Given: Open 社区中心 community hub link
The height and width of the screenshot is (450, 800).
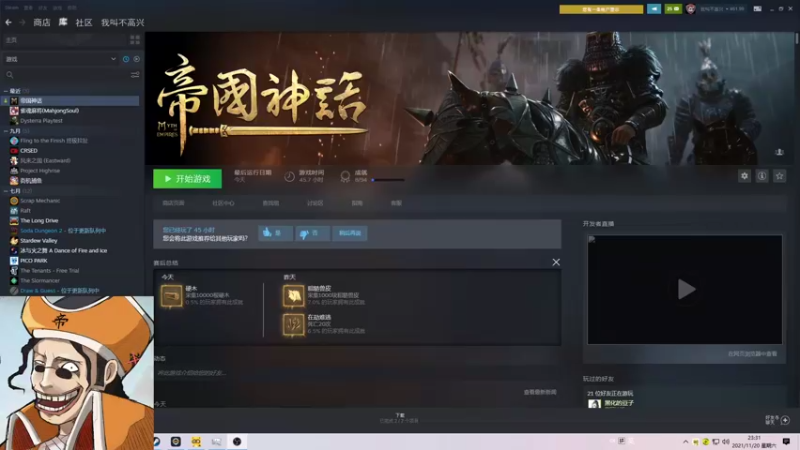Looking at the screenshot, I should [x=223, y=203].
